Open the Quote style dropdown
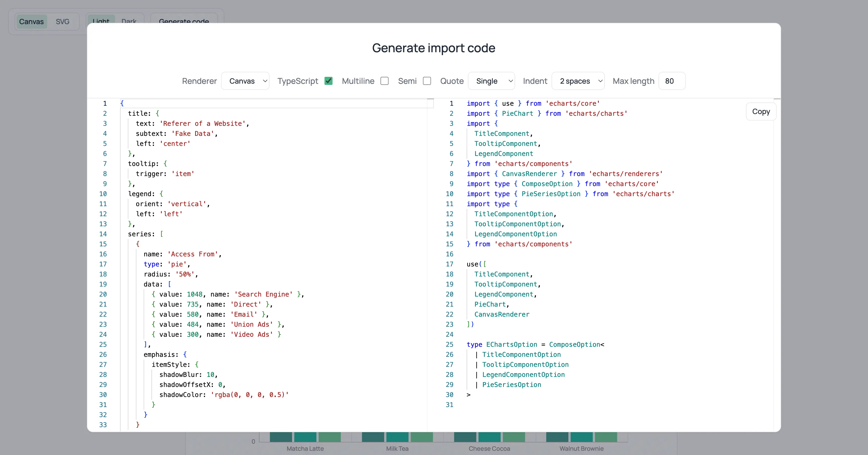Image resolution: width=868 pixels, height=455 pixels. click(491, 81)
